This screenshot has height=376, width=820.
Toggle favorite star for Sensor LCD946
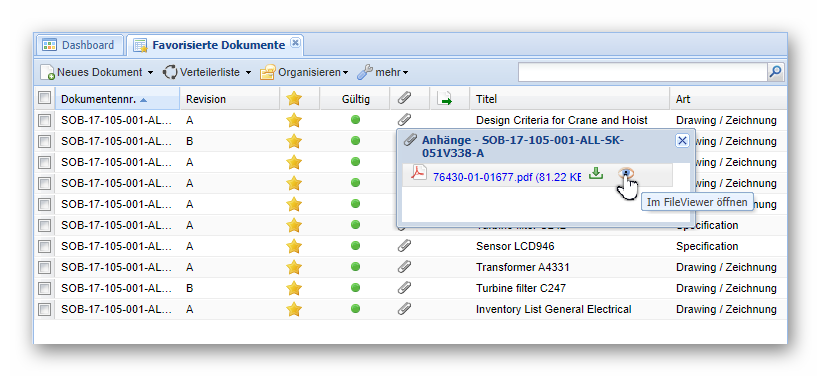[294, 246]
